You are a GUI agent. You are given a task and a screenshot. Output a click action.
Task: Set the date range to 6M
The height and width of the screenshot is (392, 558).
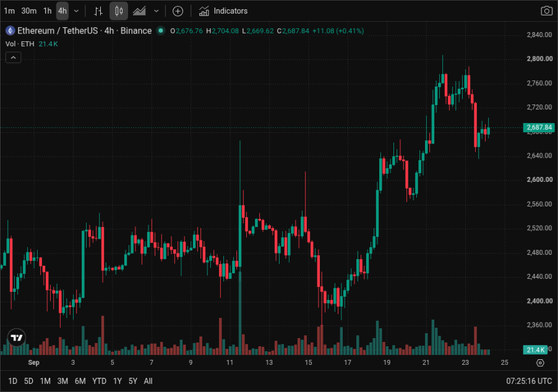point(80,381)
